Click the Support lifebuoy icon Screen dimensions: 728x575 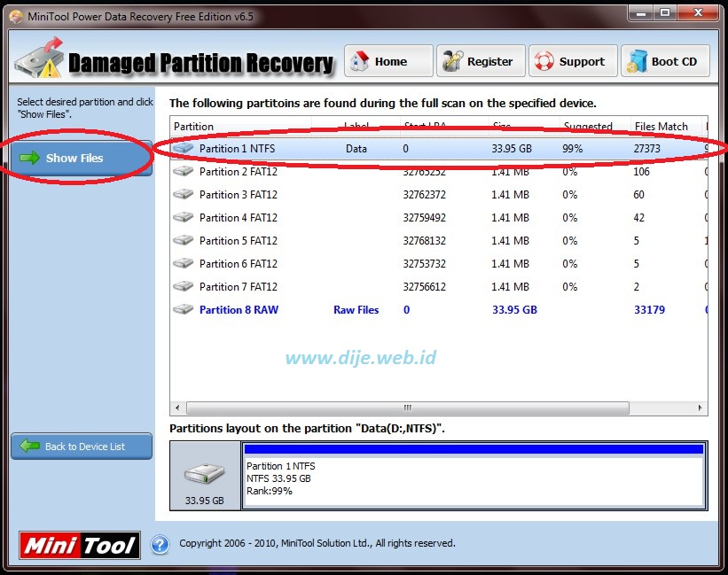click(544, 61)
